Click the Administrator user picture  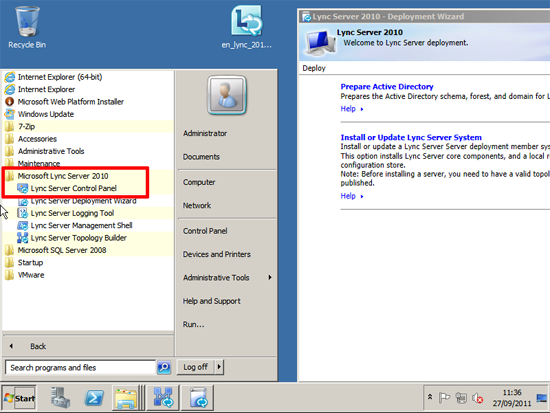[x=227, y=95]
